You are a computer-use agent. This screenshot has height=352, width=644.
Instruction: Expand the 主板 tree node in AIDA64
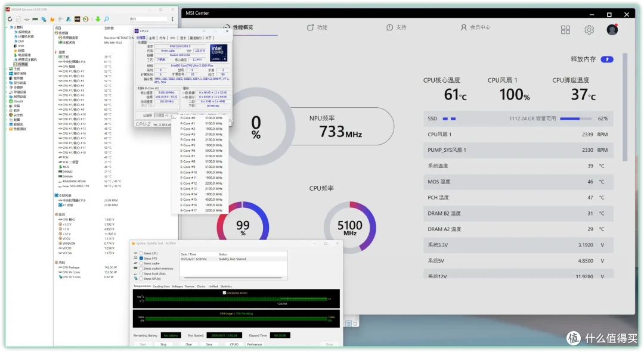pos(7,69)
